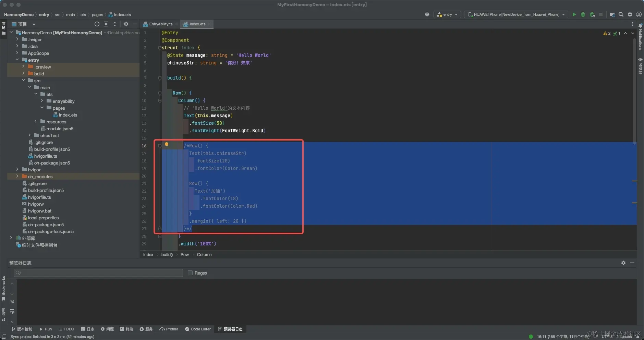644x340 pixels.
Task: Open the 终端 terminal tab
Action: coord(127,329)
